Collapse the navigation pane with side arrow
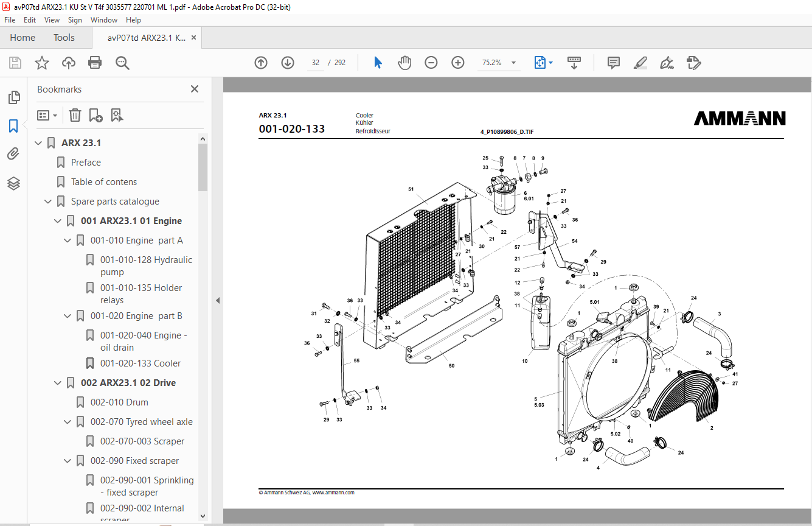Image resolution: width=812 pixels, height=526 pixels. tap(217, 301)
